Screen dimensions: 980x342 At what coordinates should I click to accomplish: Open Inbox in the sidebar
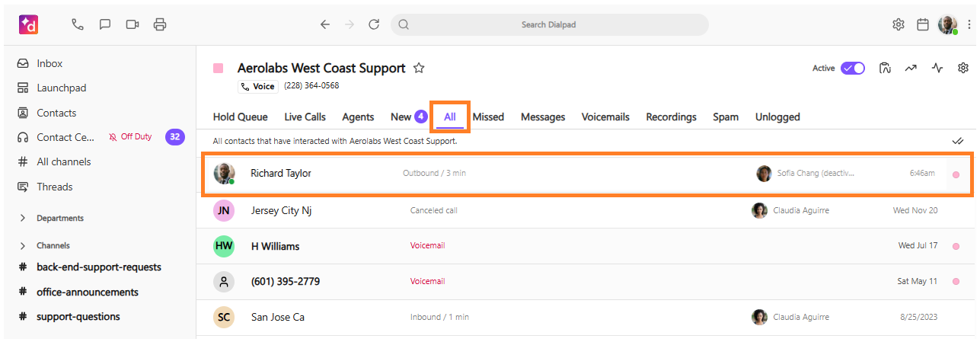click(x=49, y=63)
